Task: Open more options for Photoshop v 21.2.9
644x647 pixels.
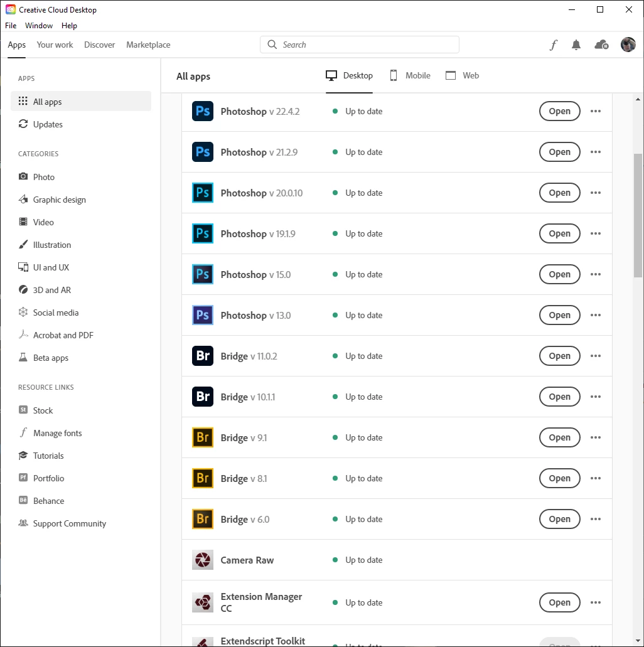Action: (595, 152)
